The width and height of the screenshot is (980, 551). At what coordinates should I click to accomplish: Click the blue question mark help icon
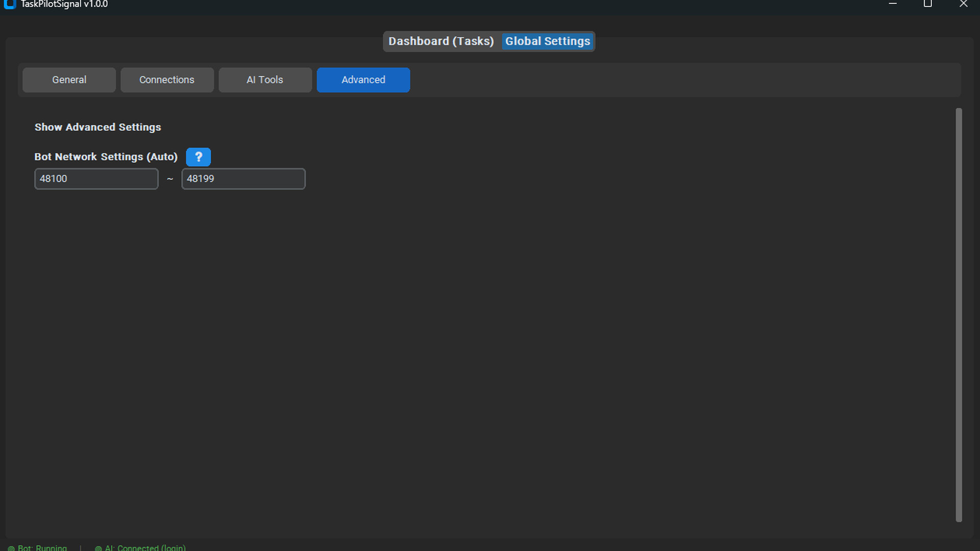[x=198, y=157]
